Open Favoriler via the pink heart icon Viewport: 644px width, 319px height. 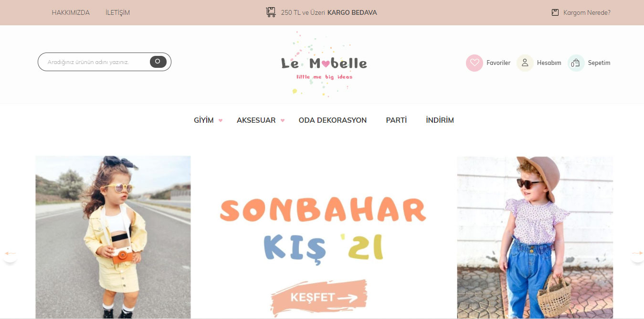(x=475, y=63)
